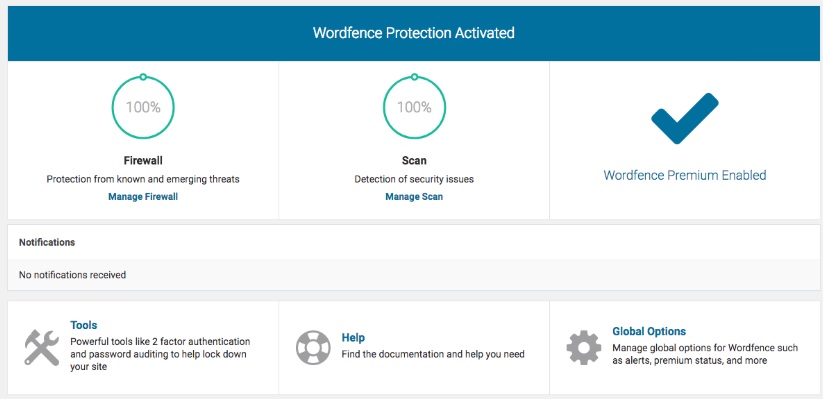Click the Firewall 100% status circle
823x399 pixels.
click(143, 107)
